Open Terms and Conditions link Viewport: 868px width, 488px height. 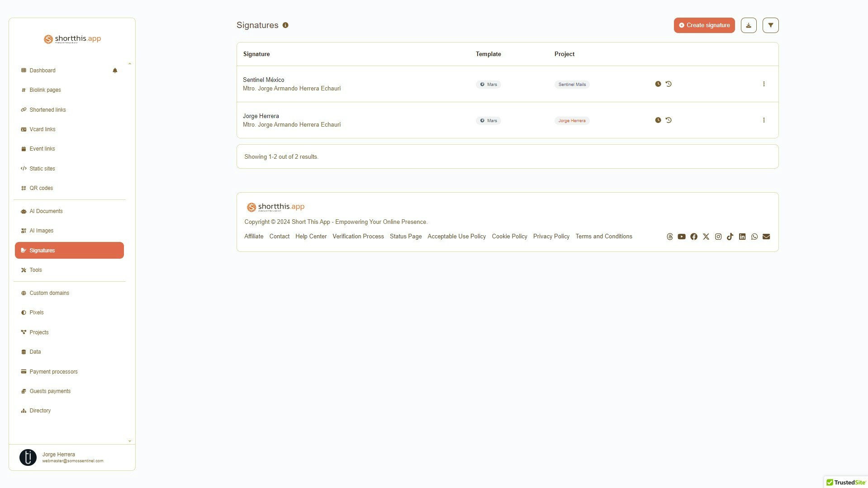tap(604, 237)
